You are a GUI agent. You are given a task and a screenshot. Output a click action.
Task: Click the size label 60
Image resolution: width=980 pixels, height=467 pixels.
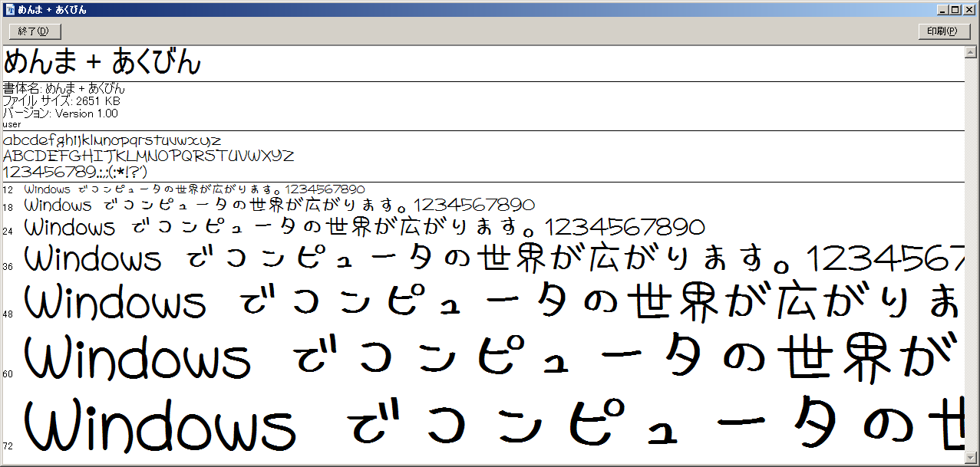coord(8,374)
